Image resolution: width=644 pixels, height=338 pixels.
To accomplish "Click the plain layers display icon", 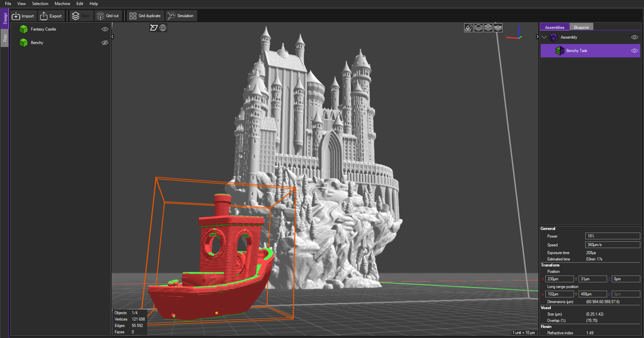I will click(478, 28).
